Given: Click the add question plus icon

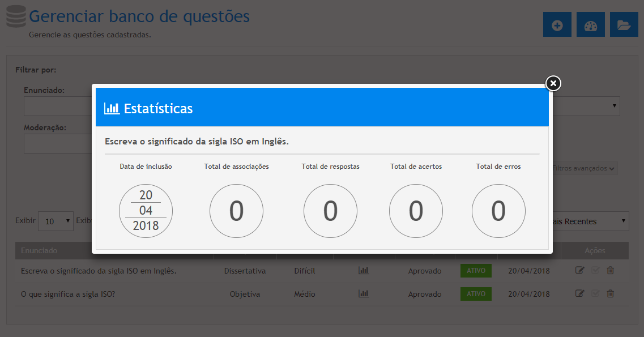Looking at the screenshot, I should pyautogui.click(x=557, y=25).
